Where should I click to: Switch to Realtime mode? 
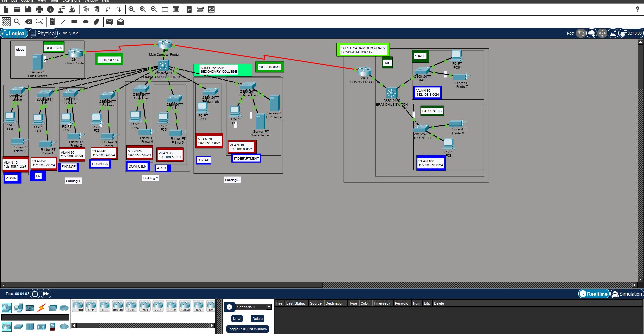click(x=594, y=294)
